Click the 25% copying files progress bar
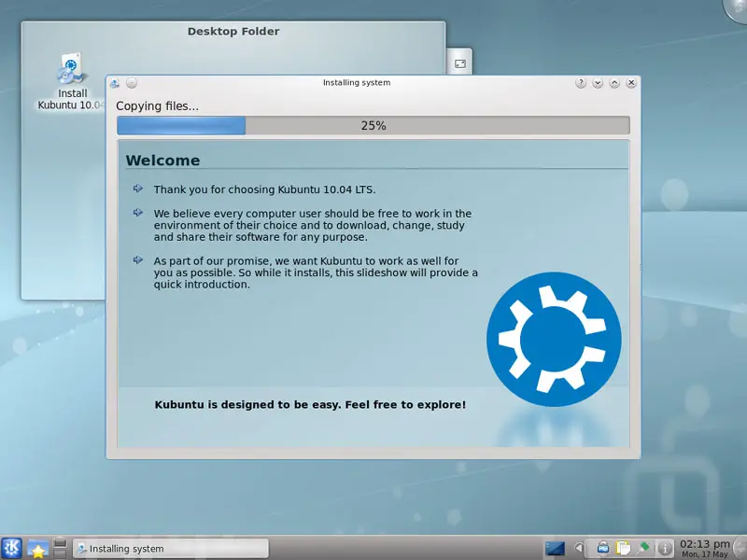This screenshot has width=747, height=560. pyautogui.click(x=373, y=125)
